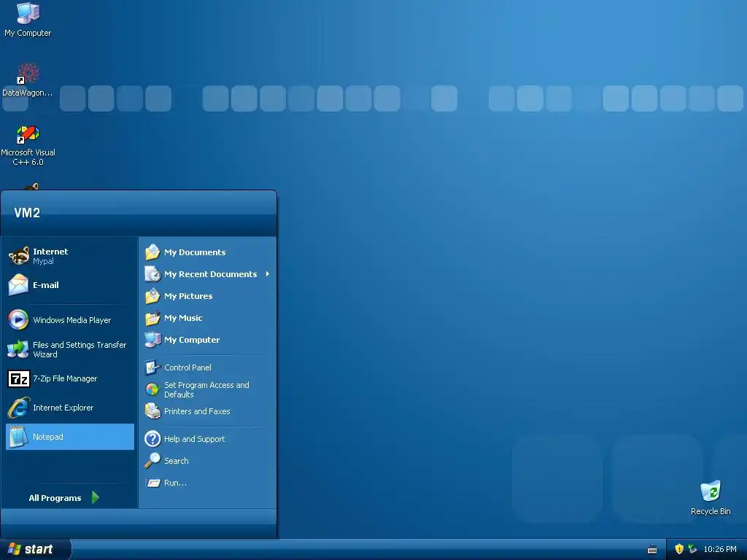Launch Windows Media Player
Screen dimensions: 747x560
[x=70, y=320]
